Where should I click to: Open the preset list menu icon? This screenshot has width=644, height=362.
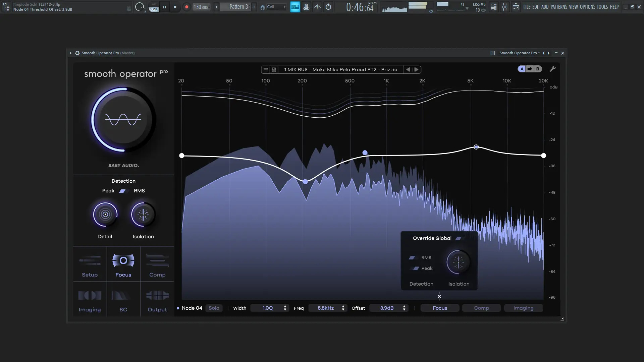coord(266,70)
